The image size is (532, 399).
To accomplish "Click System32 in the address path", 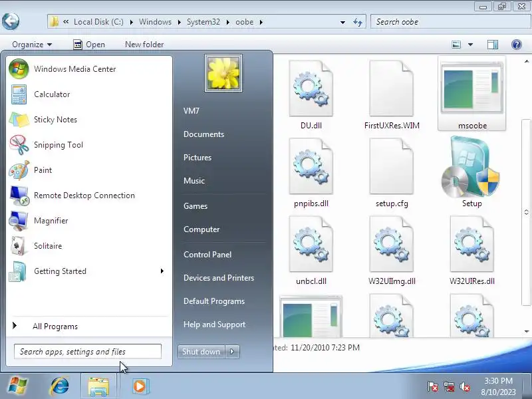I will 203,22.
